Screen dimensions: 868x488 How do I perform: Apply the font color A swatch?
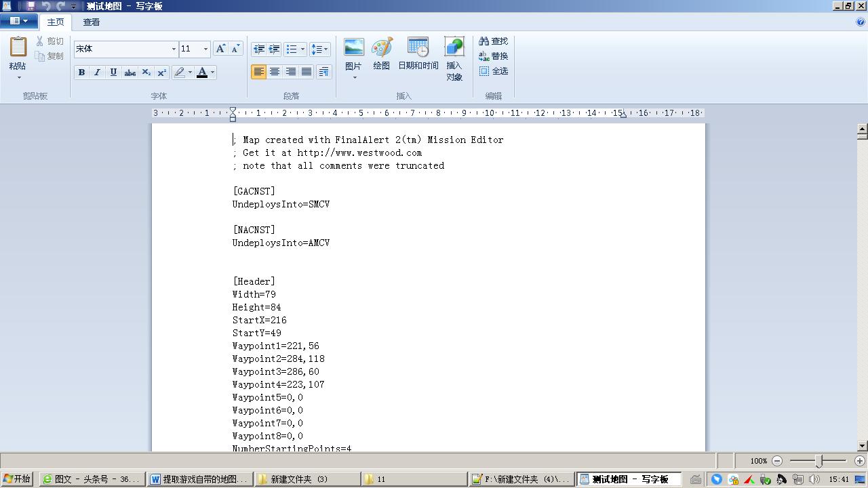click(x=202, y=73)
